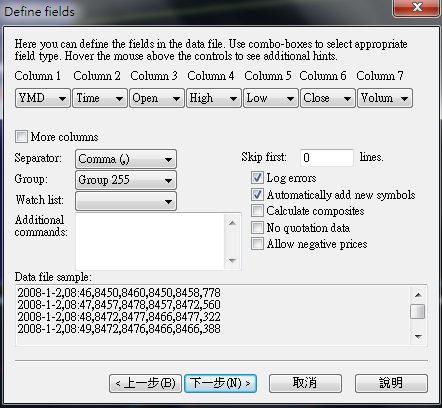
Task: Click the Skip first lines input field
Action: pyautogui.click(x=327, y=157)
